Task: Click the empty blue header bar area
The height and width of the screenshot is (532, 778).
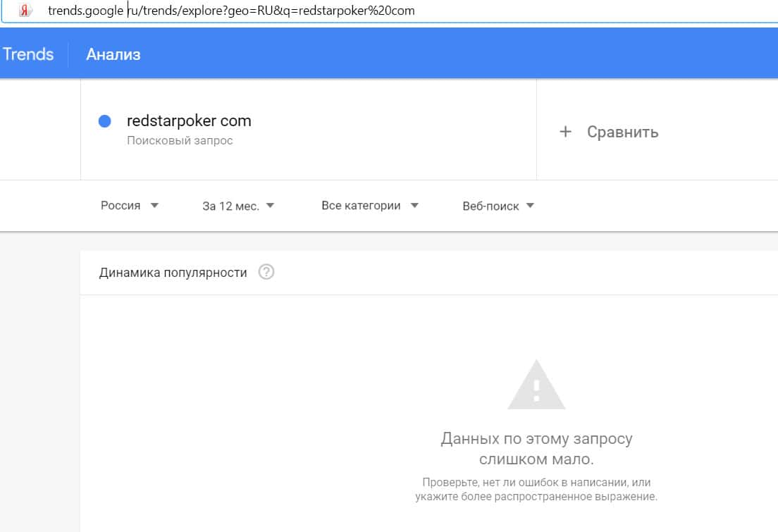Action: (458, 54)
